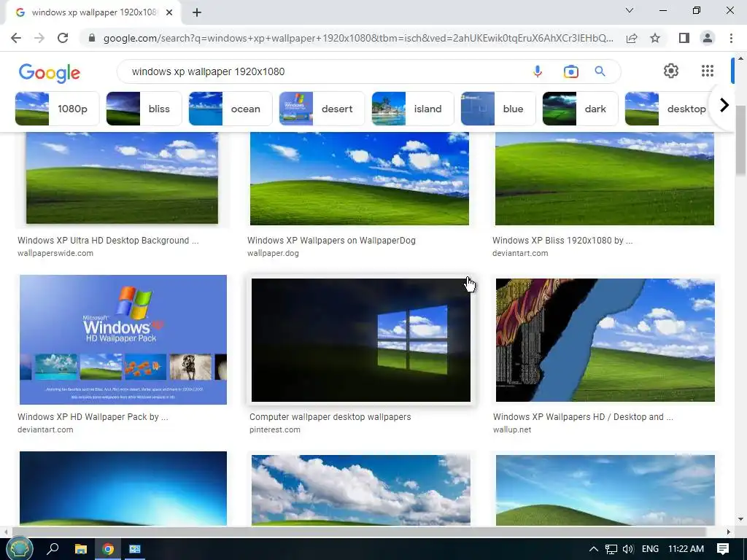Switch input language ENG

coord(650,549)
